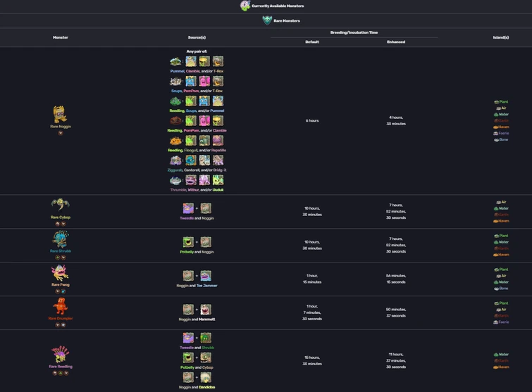Follow the Toe Jammer text link
Image resolution: width=532 pixels, height=392 pixels.
pos(206,286)
